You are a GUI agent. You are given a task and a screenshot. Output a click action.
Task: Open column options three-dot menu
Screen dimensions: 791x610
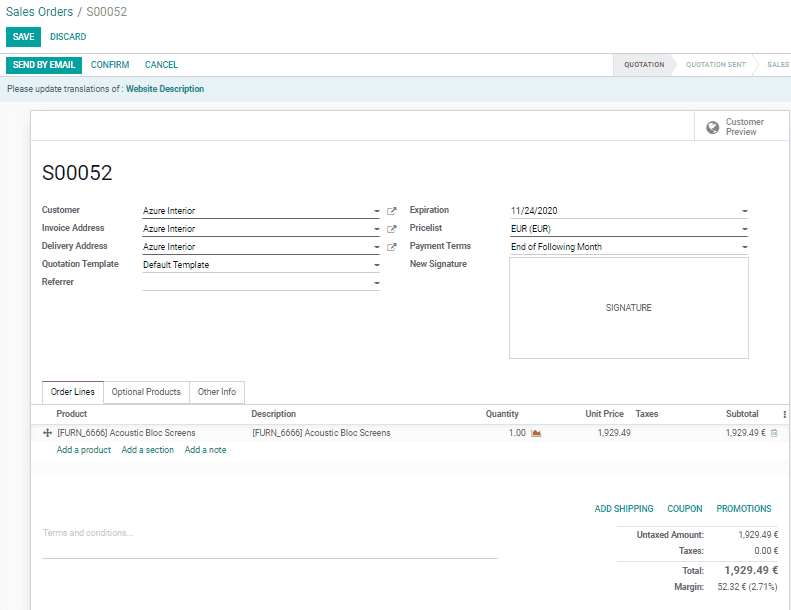(784, 414)
